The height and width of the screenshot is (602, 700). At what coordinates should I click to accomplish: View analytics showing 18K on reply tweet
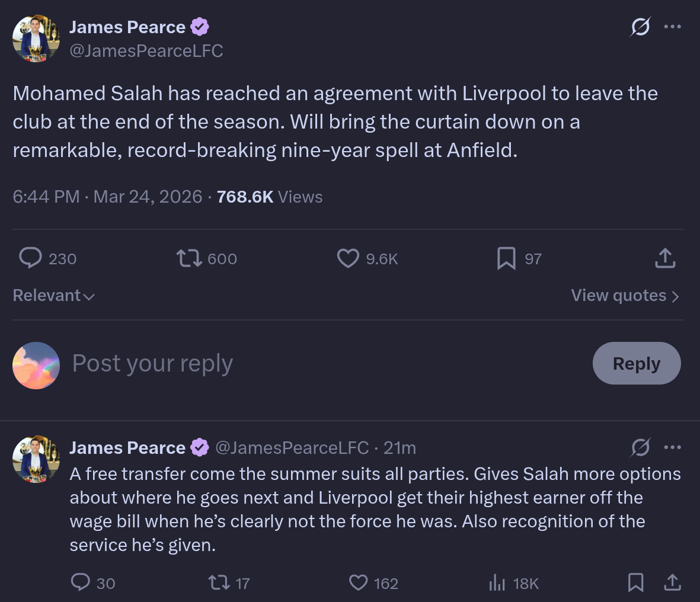[x=497, y=583]
